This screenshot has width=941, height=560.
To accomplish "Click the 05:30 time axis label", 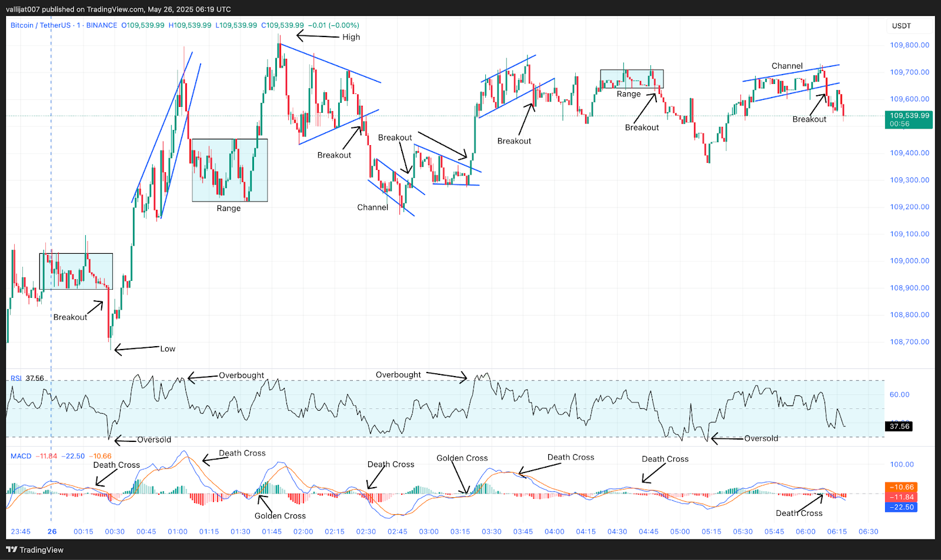I will (743, 532).
